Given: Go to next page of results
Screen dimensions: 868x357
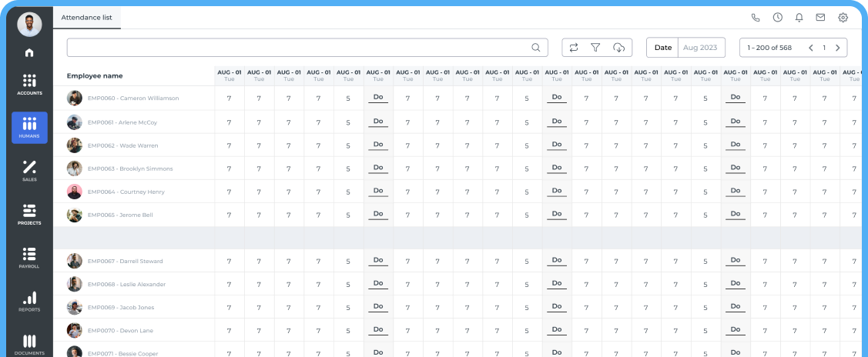Looking at the screenshot, I should point(837,48).
